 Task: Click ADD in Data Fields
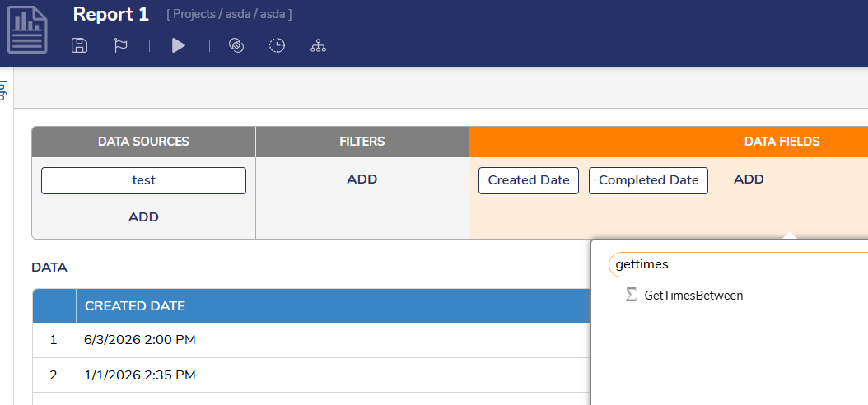point(749,179)
